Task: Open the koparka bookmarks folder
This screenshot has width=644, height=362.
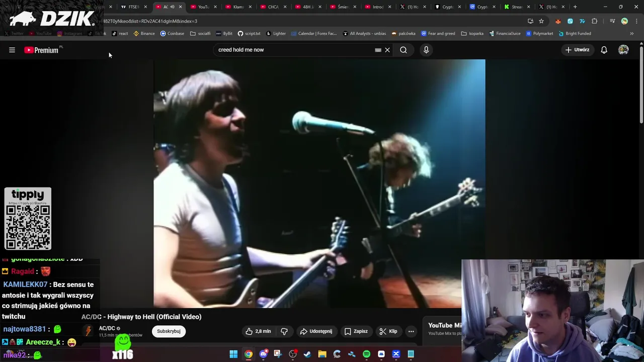Action: click(472, 34)
